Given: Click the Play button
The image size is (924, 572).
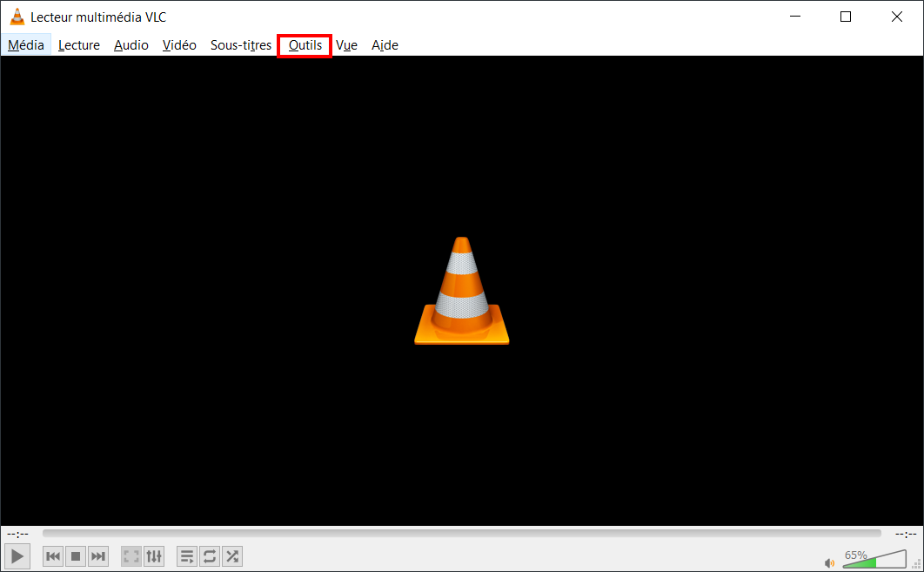Looking at the screenshot, I should click(17, 556).
